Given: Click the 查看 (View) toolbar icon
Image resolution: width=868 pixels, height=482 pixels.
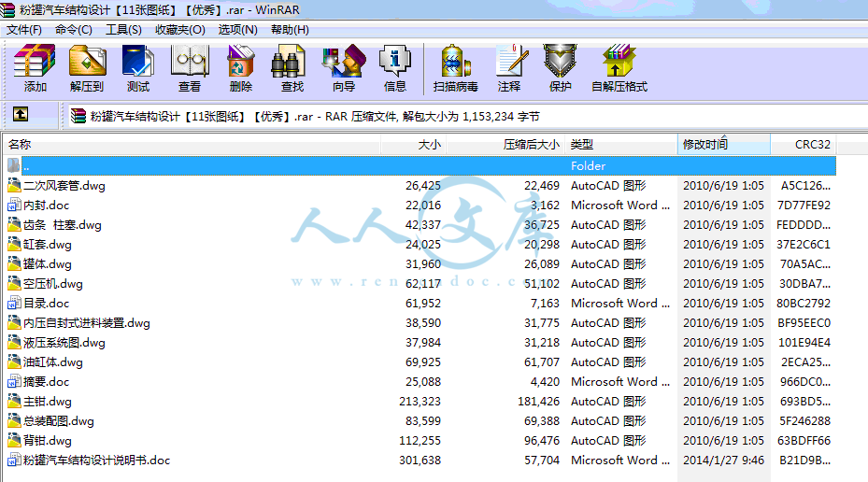Looking at the screenshot, I should pyautogui.click(x=190, y=61).
